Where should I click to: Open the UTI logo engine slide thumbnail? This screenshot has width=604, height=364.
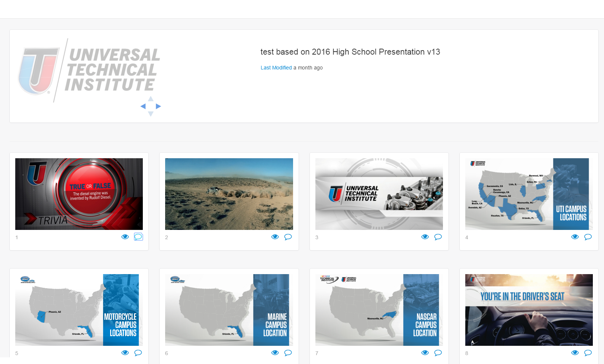[379, 194]
